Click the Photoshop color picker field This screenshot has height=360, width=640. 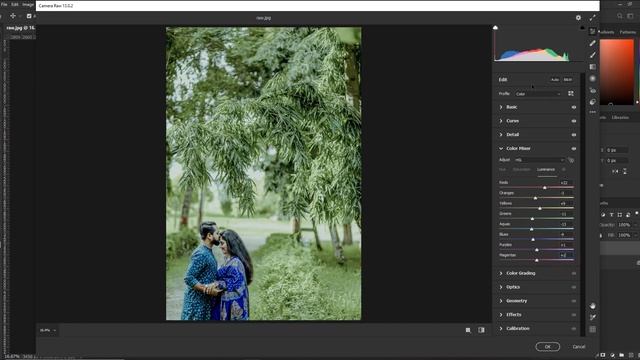617,72
